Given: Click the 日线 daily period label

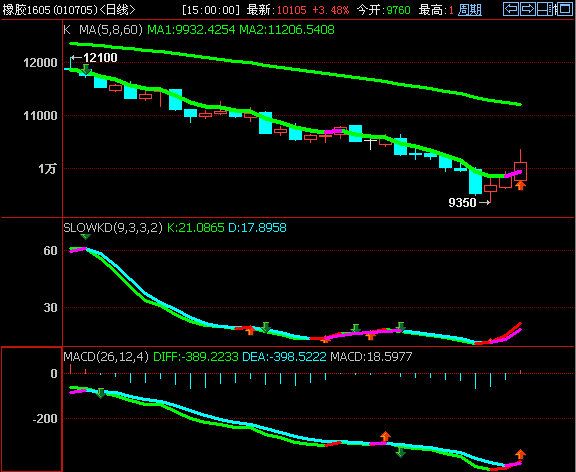Looking at the screenshot, I should (118, 10).
